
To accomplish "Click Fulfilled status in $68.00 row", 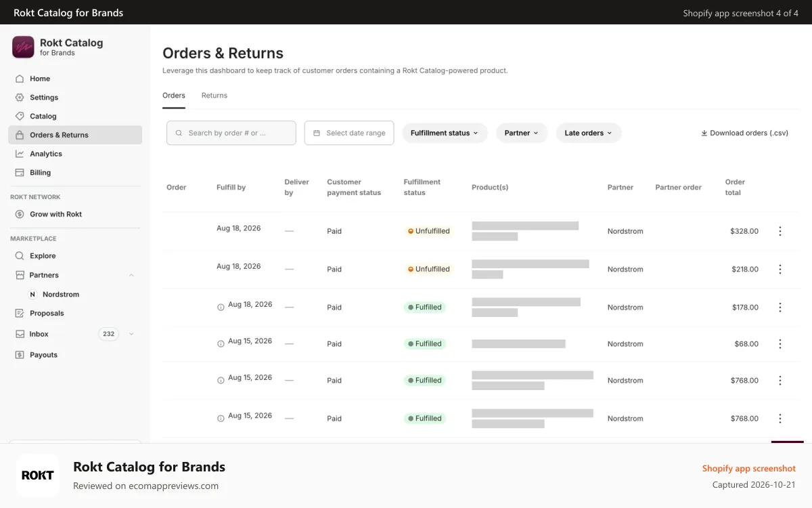I will tap(424, 344).
